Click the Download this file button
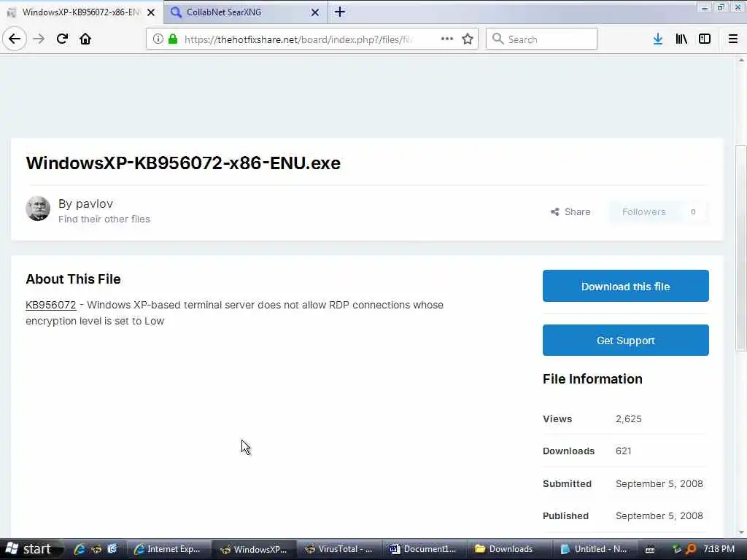 (625, 286)
